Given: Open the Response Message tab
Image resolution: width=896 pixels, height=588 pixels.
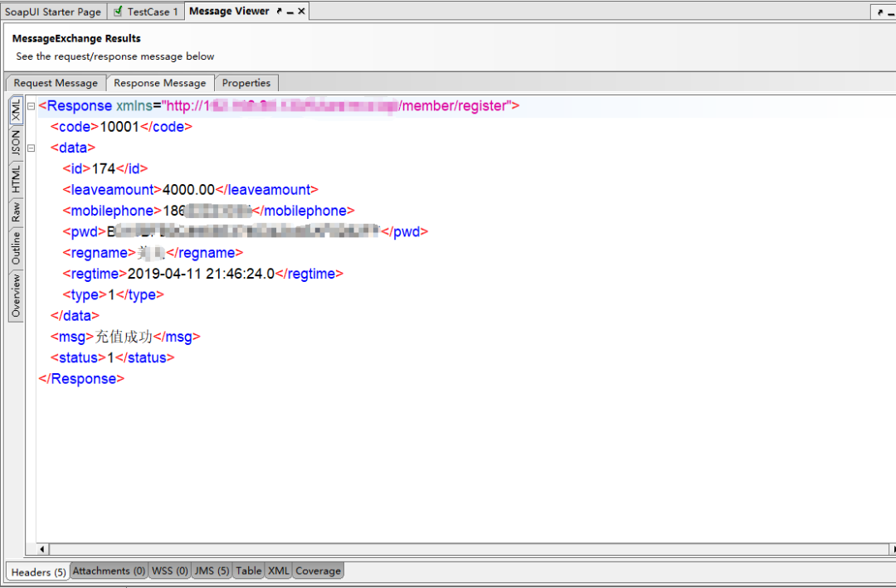Looking at the screenshot, I should (160, 83).
